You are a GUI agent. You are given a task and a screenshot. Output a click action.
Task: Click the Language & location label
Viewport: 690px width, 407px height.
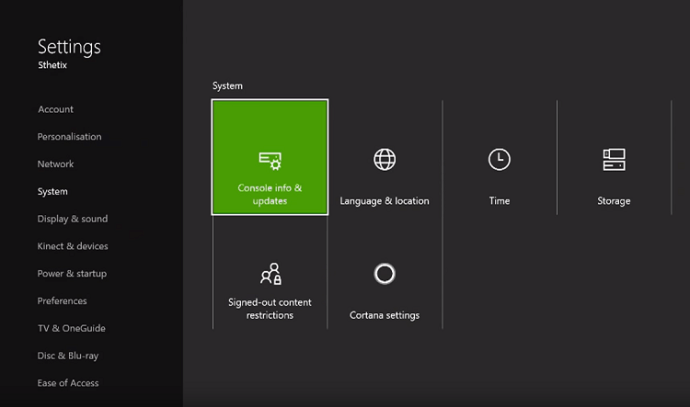[385, 201]
